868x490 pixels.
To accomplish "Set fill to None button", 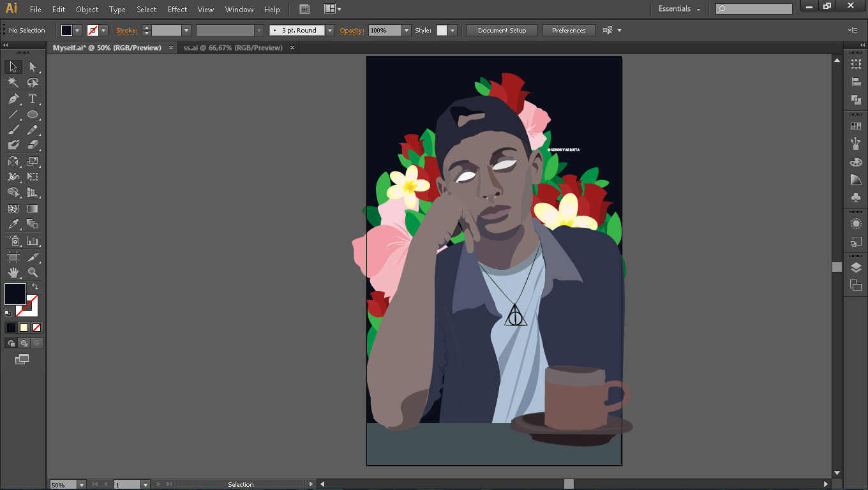I will [36, 328].
